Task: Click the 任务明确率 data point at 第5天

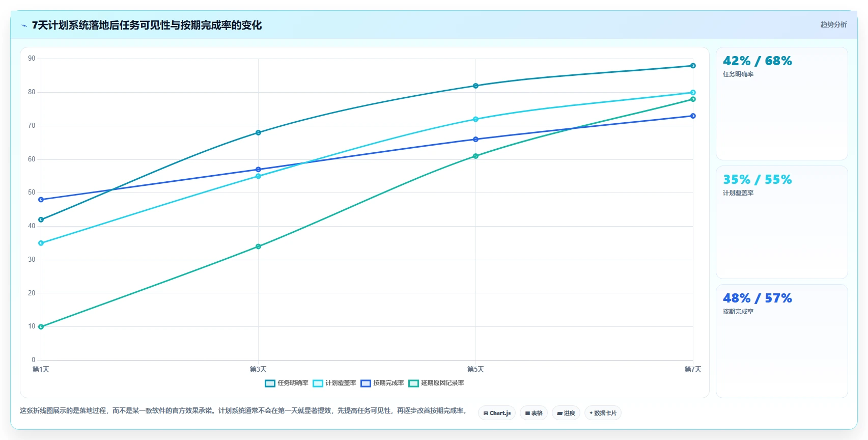Action: coord(475,86)
